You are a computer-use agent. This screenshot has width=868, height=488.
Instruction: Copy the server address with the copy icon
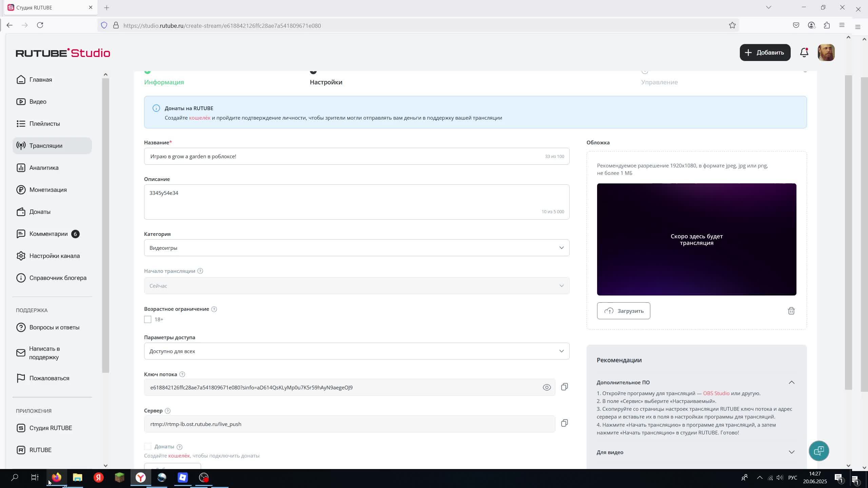pyautogui.click(x=564, y=423)
